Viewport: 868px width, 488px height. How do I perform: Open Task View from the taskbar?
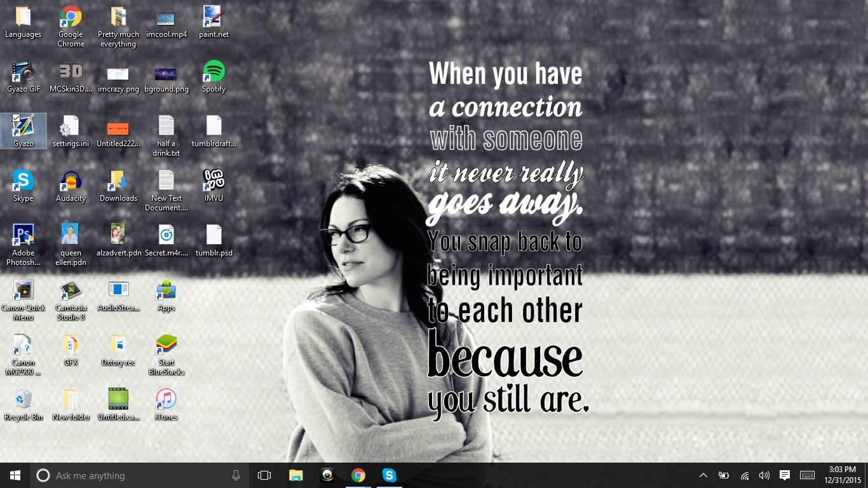pos(264,475)
